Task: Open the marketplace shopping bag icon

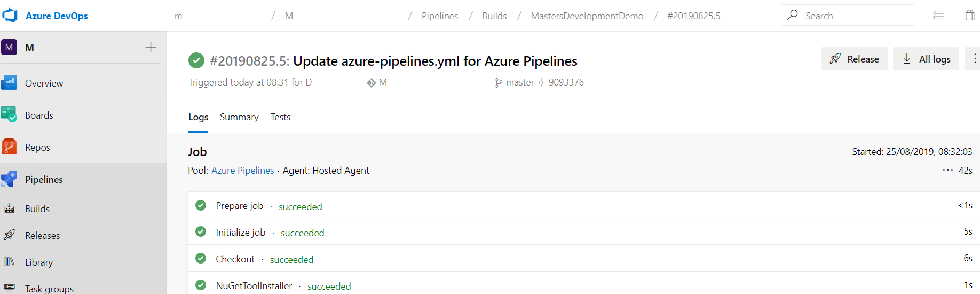Action: [x=970, y=15]
